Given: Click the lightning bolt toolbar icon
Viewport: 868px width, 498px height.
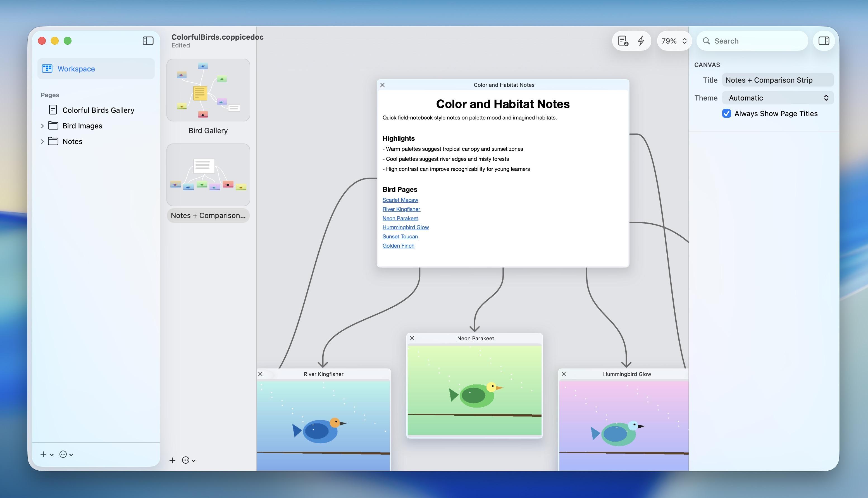Looking at the screenshot, I should 641,41.
